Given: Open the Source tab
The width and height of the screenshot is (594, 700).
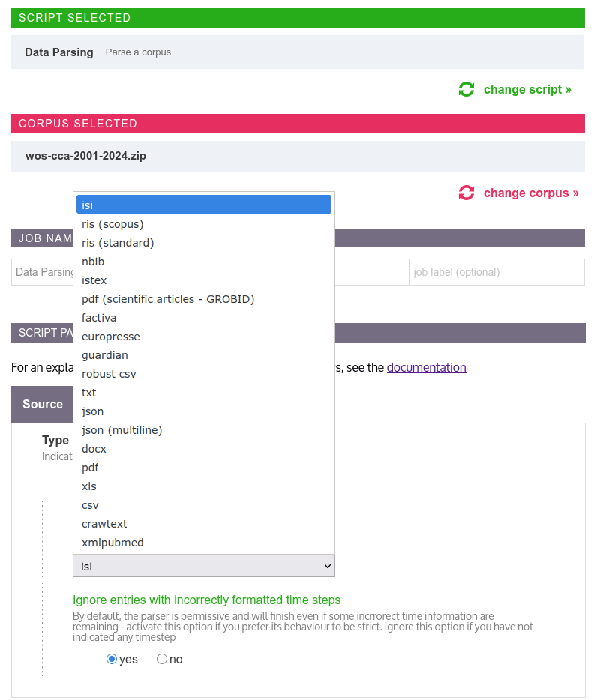Looking at the screenshot, I should [42, 404].
